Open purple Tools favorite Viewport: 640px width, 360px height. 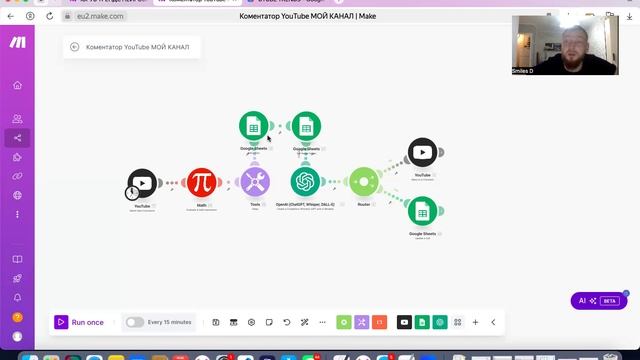tap(362, 322)
